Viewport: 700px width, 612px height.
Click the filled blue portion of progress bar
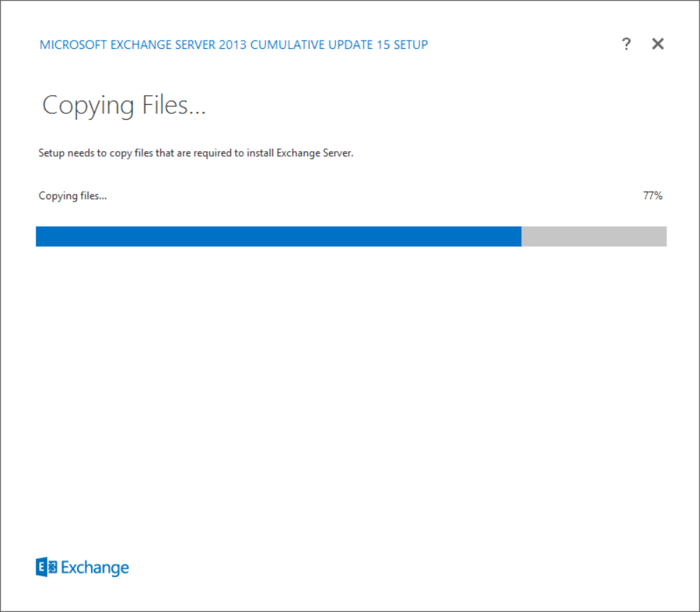tap(278, 236)
